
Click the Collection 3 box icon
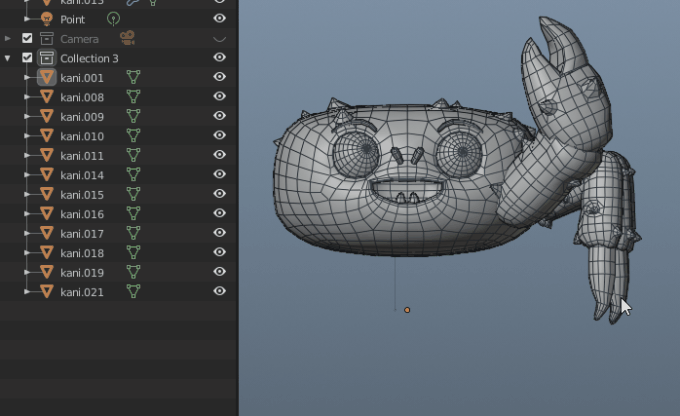47,58
